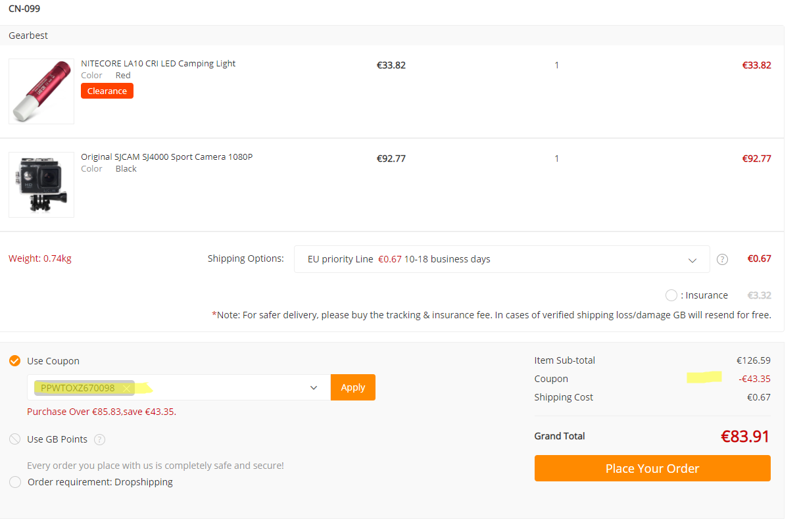
Task: Enable the Use GB Points option
Action: 14,439
